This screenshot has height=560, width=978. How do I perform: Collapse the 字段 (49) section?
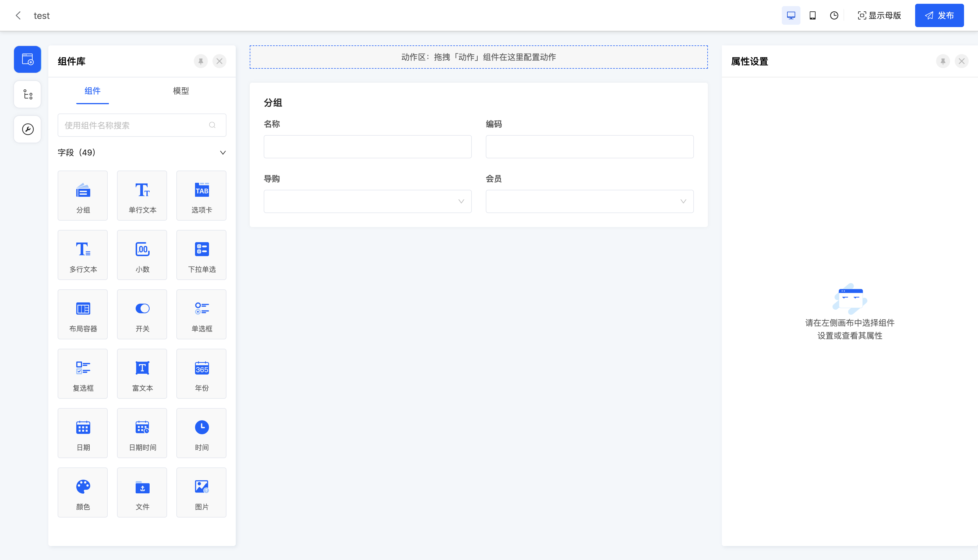tap(223, 153)
